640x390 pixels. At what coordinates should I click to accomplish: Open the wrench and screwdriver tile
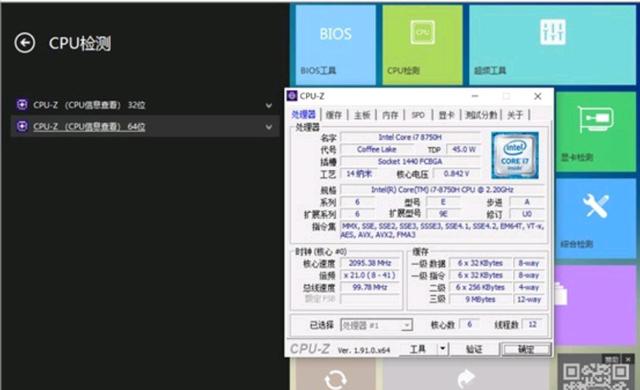(596, 218)
